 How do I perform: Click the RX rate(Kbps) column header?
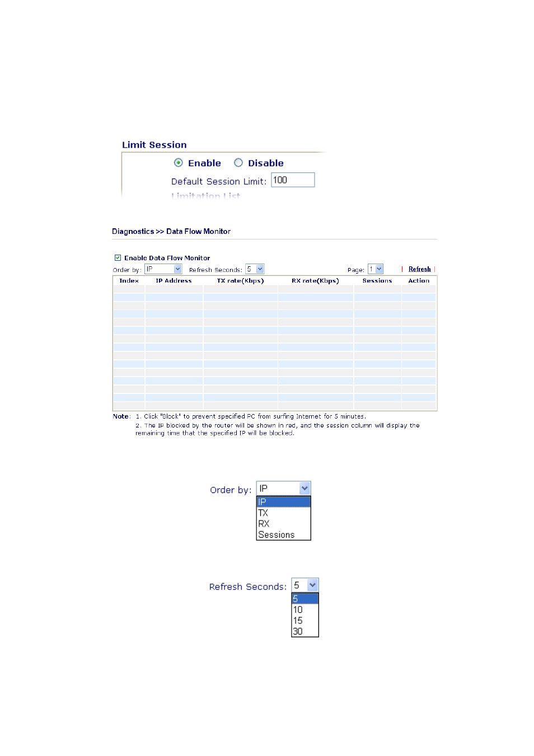click(315, 281)
